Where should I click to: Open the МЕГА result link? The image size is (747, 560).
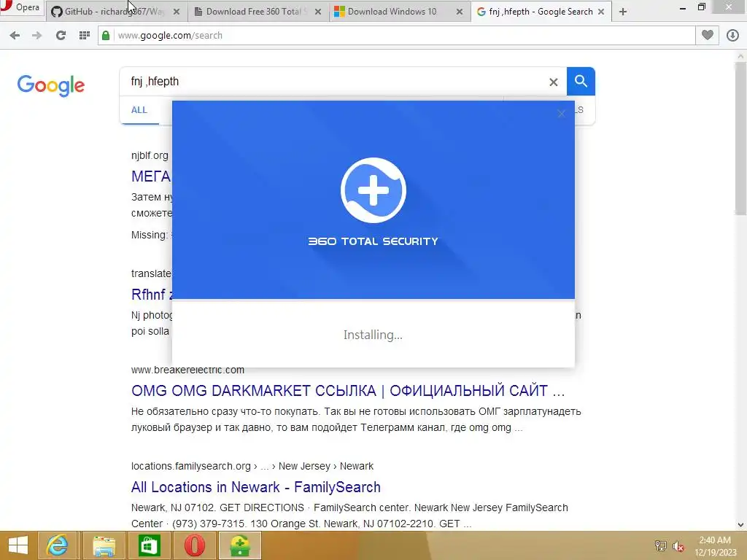point(151,176)
